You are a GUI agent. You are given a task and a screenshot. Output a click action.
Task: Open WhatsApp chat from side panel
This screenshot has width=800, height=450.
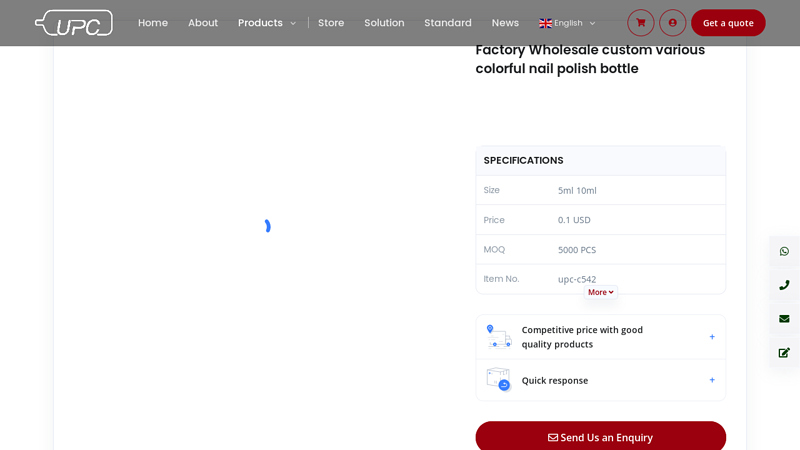tap(784, 252)
